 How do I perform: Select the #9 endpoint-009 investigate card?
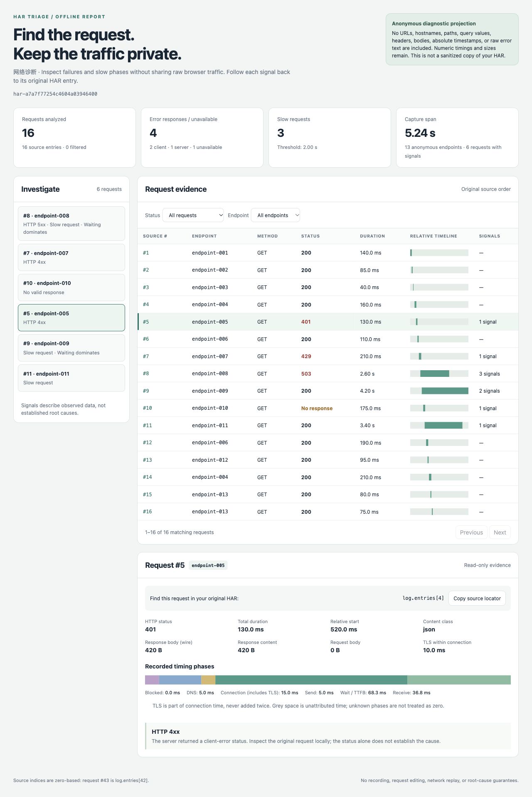(x=71, y=348)
